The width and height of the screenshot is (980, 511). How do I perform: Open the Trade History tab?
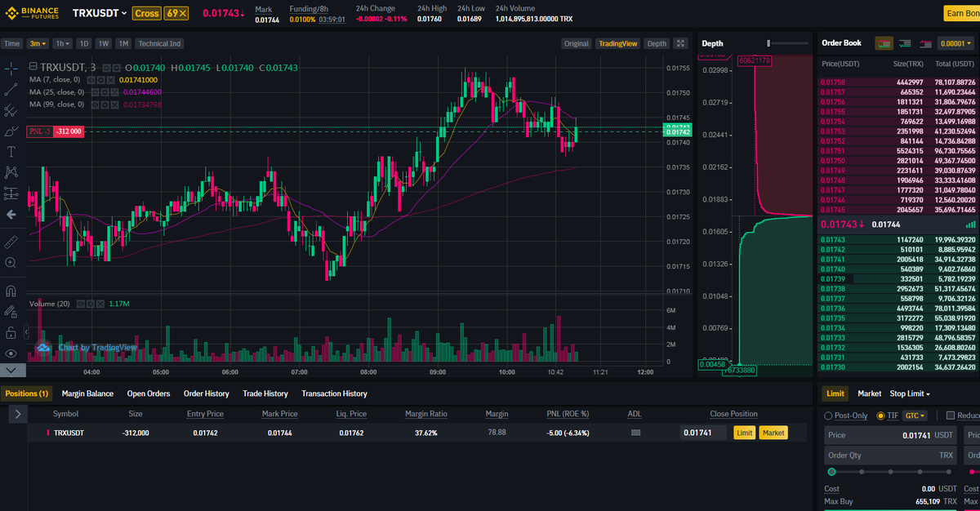265,393
